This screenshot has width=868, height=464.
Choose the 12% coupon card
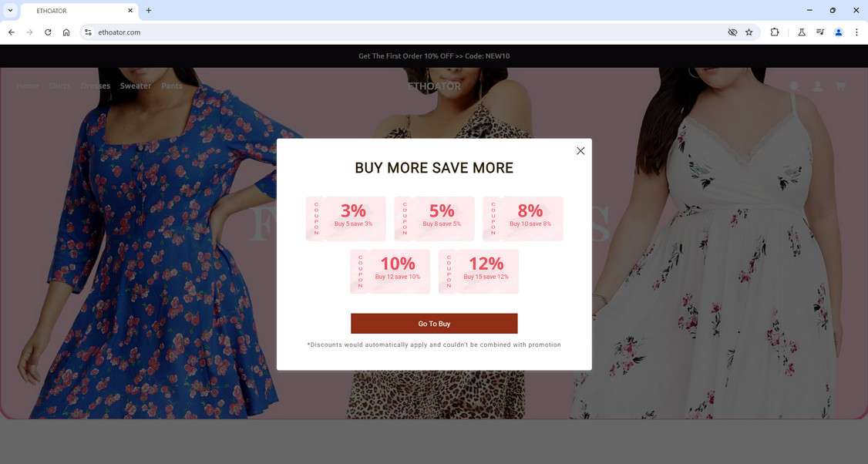pos(479,271)
